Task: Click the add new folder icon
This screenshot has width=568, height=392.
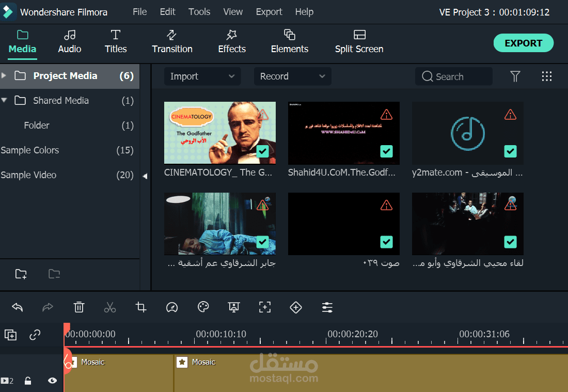Action: tap(21, 274)
